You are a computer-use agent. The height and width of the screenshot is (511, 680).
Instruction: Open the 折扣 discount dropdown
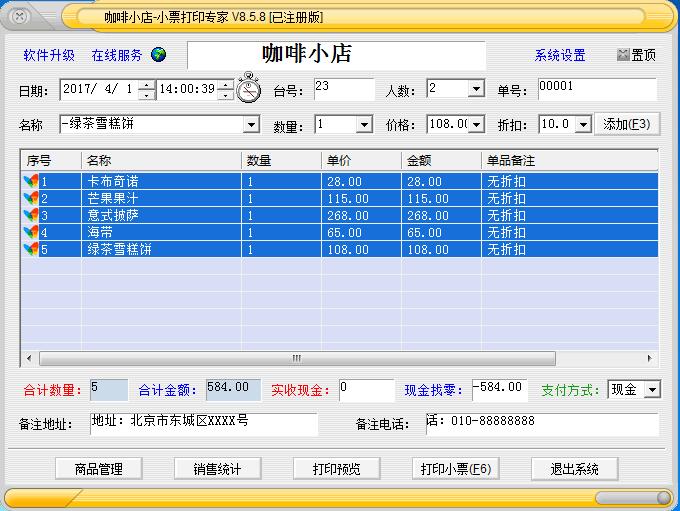coord(585,125)
